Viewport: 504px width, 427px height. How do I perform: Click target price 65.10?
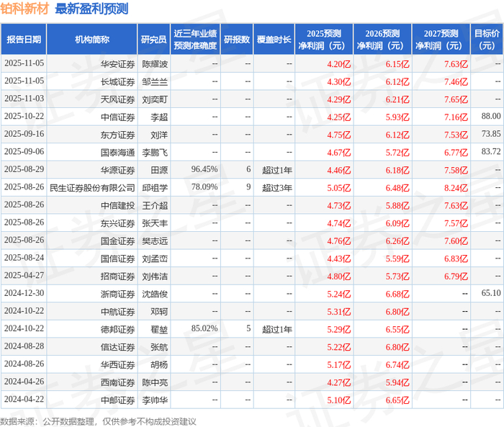(491, 293)
